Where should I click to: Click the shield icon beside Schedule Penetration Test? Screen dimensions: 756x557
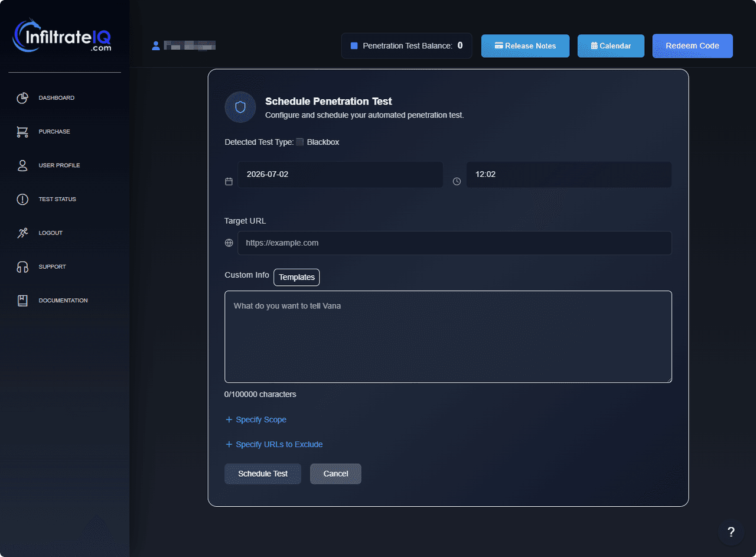coord(240,107)
